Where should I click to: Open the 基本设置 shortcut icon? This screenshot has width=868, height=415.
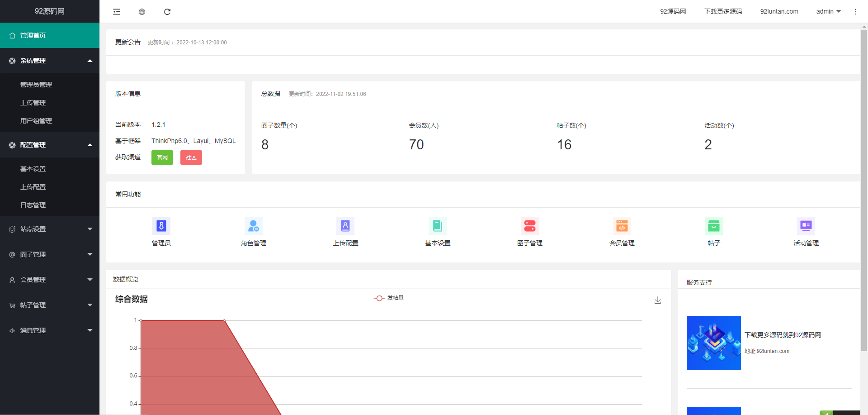438,225
